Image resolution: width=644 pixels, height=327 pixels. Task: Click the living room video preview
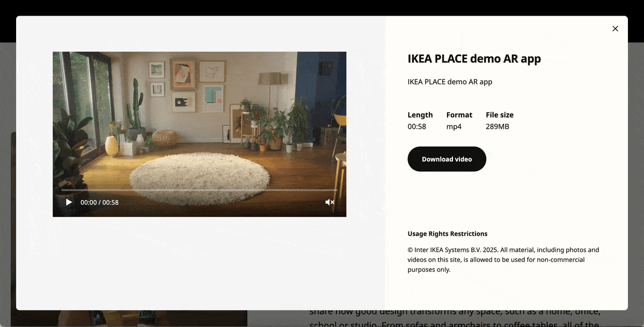click(x=199, y=123)
